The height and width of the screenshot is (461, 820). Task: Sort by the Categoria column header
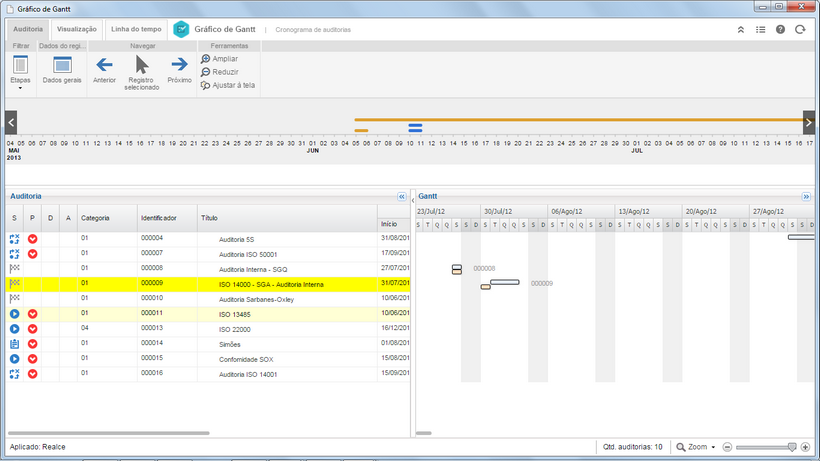click(x=107, y=218)
